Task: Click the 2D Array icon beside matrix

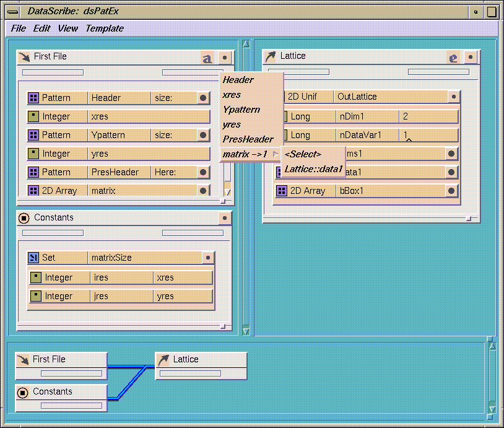Action: point(33,191)
